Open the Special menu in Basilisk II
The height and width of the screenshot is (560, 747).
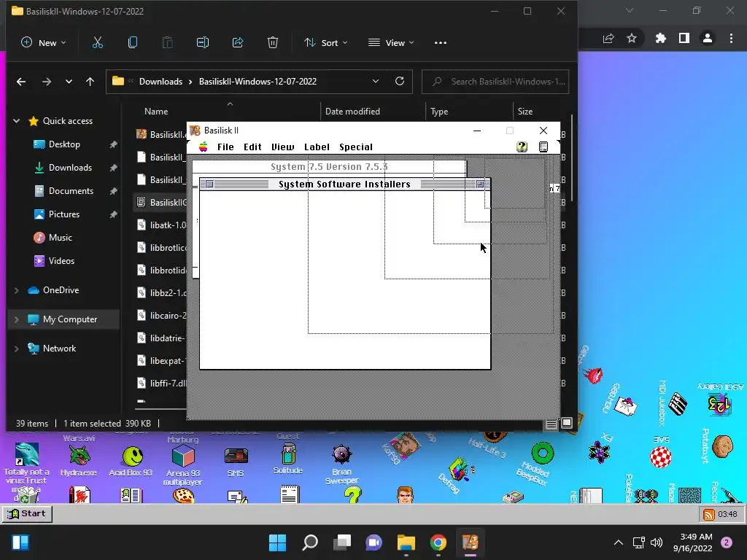356,147
